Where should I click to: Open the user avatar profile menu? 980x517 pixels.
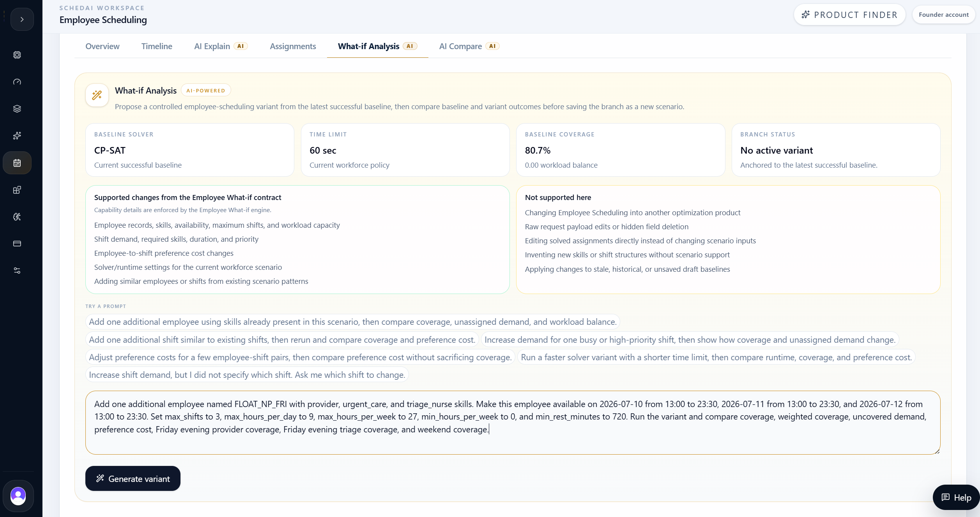coord(18,496)
